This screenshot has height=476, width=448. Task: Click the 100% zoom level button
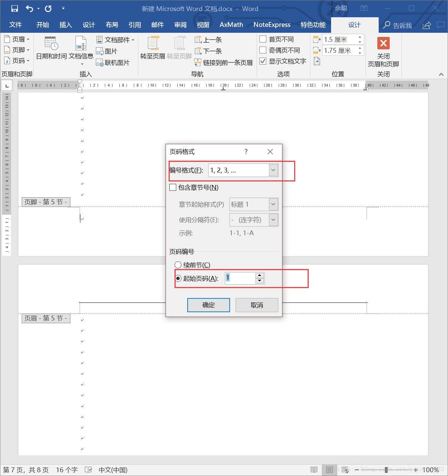[430, 470]
